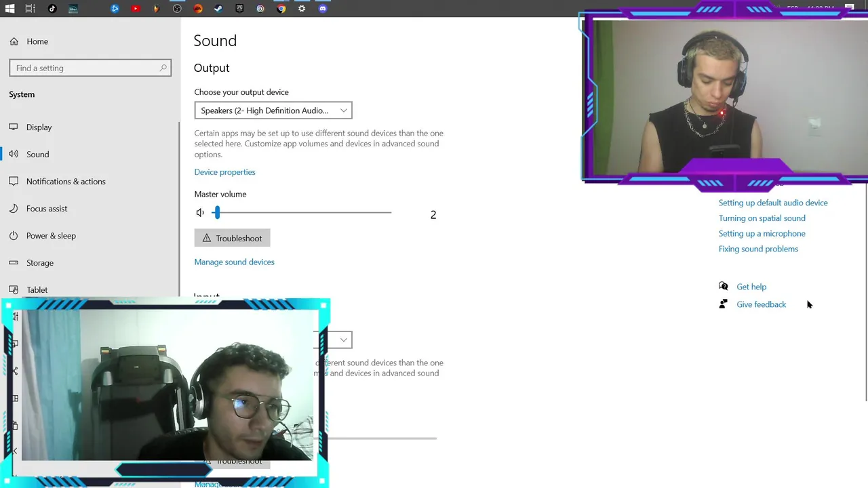The height and width of the screenshot is (488, 868).
Task: Switch to OBS Studio in taskbar
Action: [177, 8]
